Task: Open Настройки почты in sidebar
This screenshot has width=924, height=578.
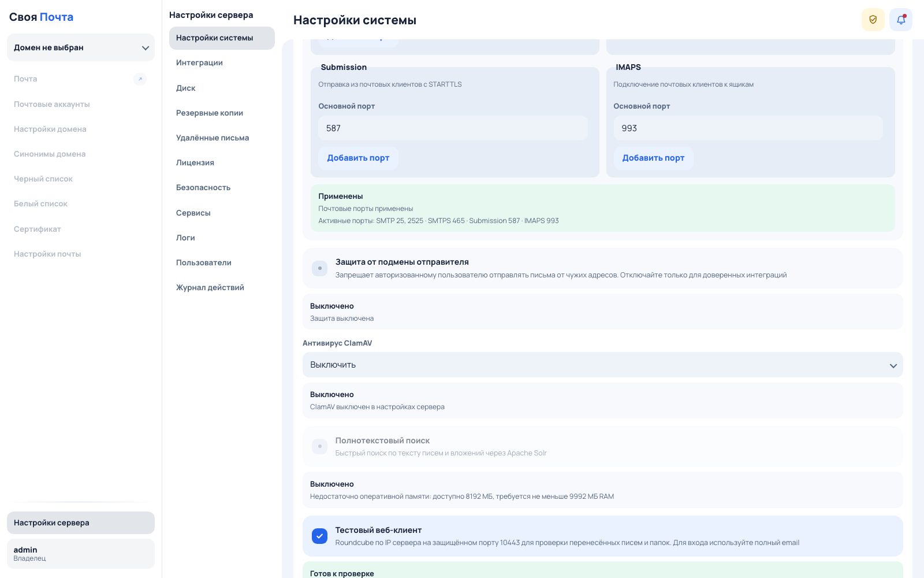Action: (81, 254)
